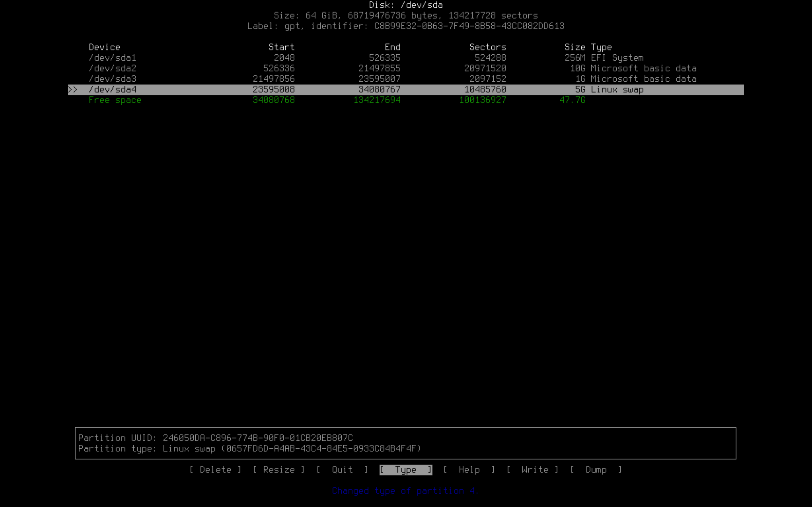Click the >> selection cursor marker
Screen dimensions: 812x507
(x=73, y=90)
